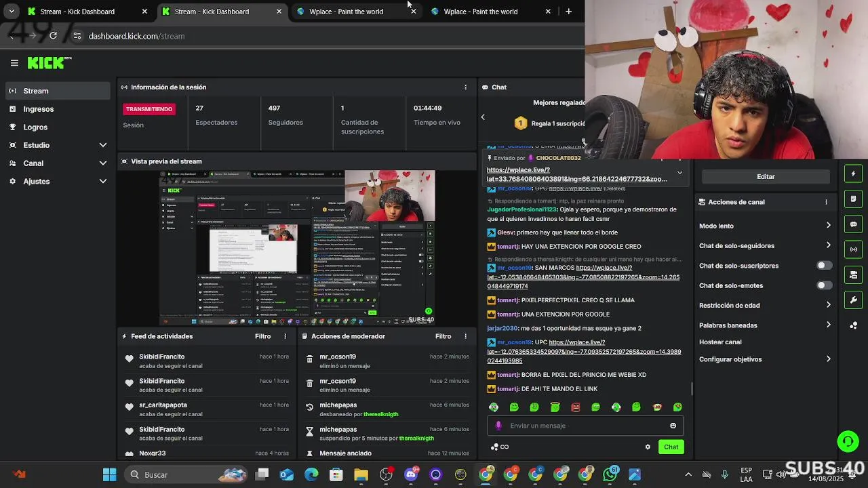This screenshot has height=488, width=868.
Task: Open the pinned wplace.live link
Action: click(x=577, y=174)
